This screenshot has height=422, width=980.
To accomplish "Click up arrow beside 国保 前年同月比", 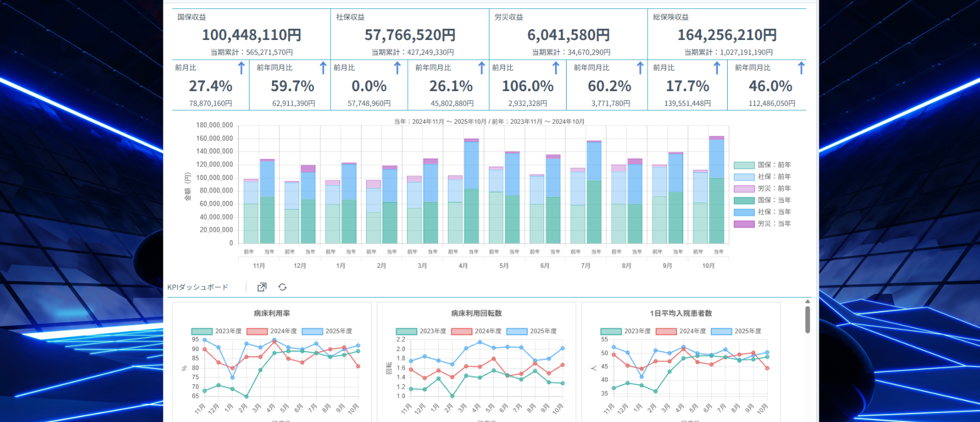I will (x=323, y=68).
